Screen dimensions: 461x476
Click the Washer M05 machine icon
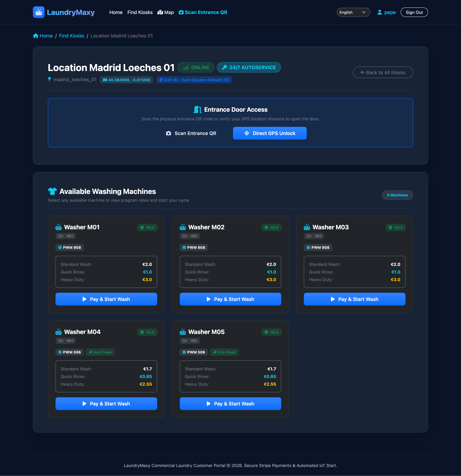[183, 332]
